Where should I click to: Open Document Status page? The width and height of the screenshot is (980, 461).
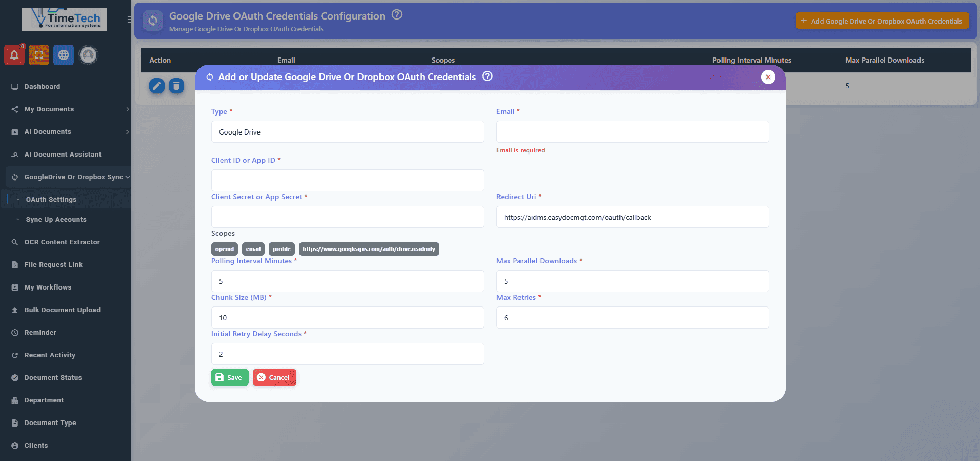[53, 377]
